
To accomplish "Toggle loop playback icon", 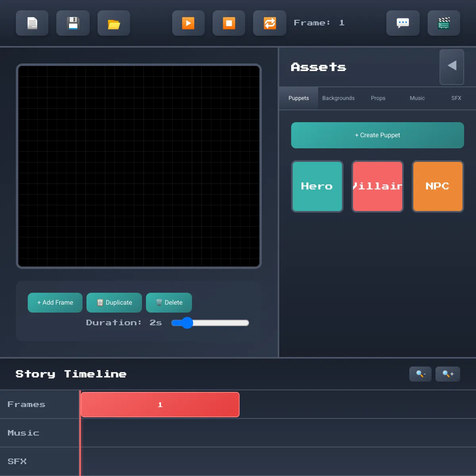I will tap(270, 23).
